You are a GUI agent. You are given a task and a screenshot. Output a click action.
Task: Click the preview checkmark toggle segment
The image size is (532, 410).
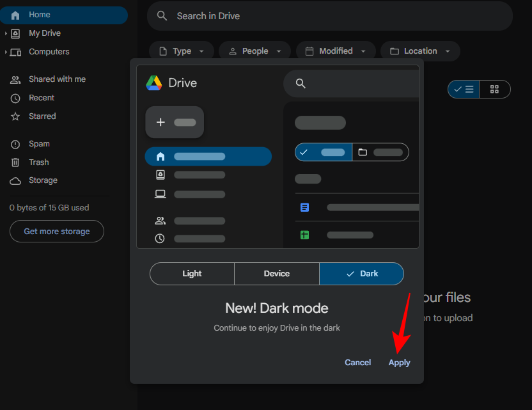coord(324,152)
